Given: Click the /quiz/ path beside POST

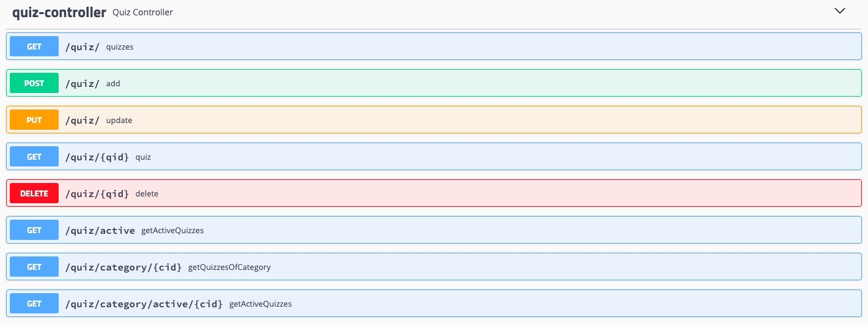Looking at the screenshot, I should (x=83, y=83).
